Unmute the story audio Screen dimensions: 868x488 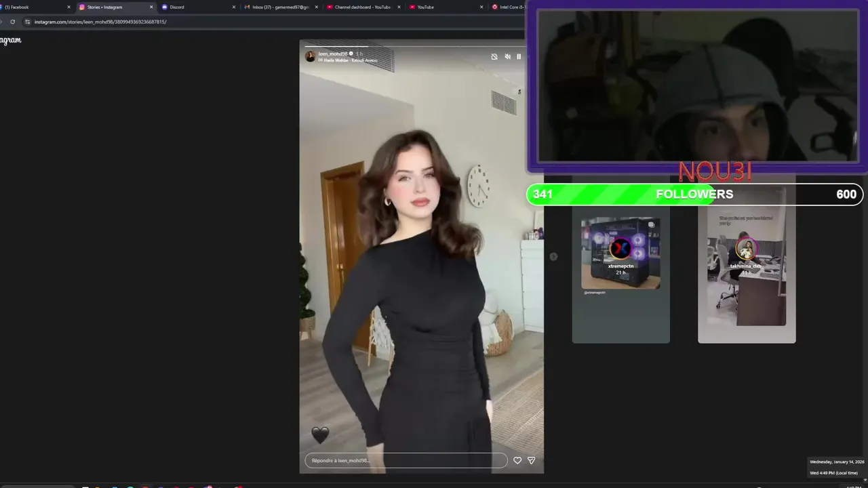[507, 57]
